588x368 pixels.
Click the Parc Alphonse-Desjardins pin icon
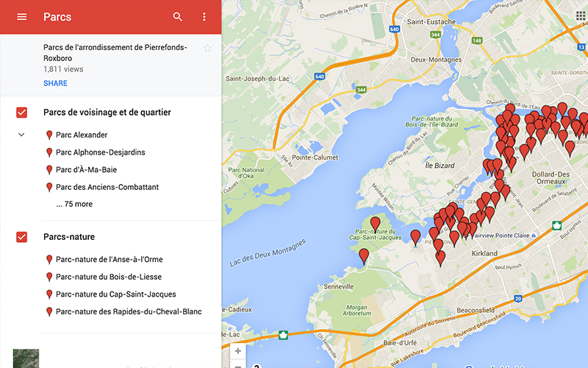pyautogui.click(x=49, y=152)
